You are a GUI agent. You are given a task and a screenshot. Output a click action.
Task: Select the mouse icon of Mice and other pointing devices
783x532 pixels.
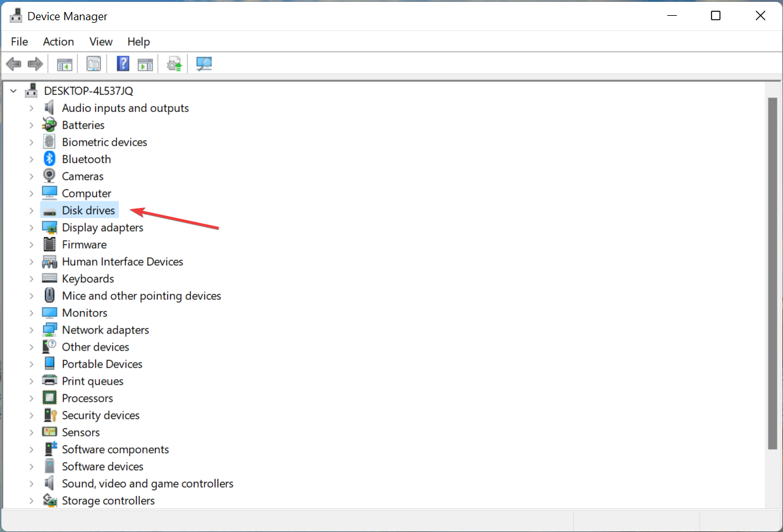click(49, 296)
